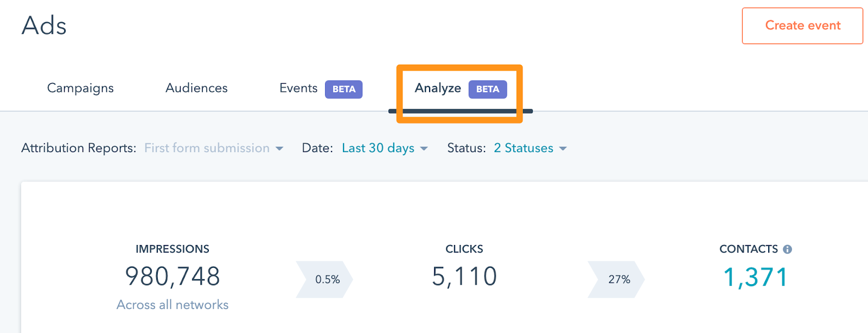Go to the Events tab
Viewport: 868px width, 333px height.
click(298, 88)
